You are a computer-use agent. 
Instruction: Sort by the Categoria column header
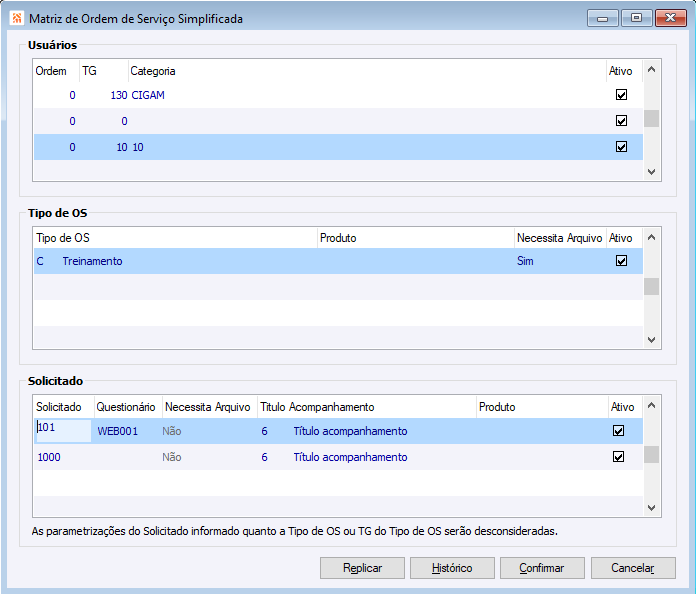(x=153, y=71)
